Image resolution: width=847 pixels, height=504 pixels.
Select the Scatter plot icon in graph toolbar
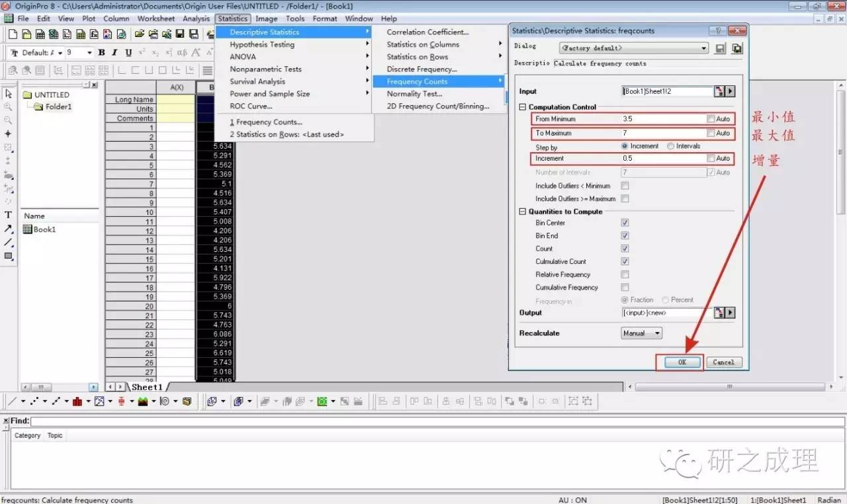[34, 401]
